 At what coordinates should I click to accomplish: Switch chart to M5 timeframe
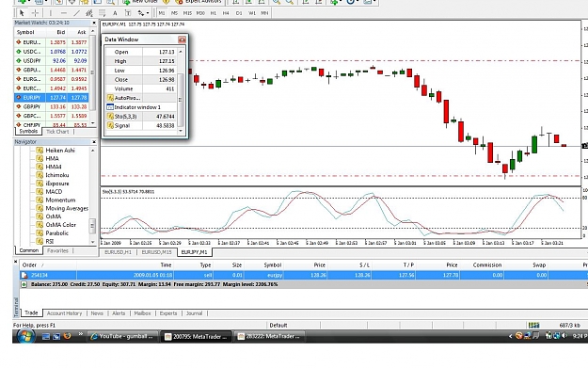pos(174,13)
